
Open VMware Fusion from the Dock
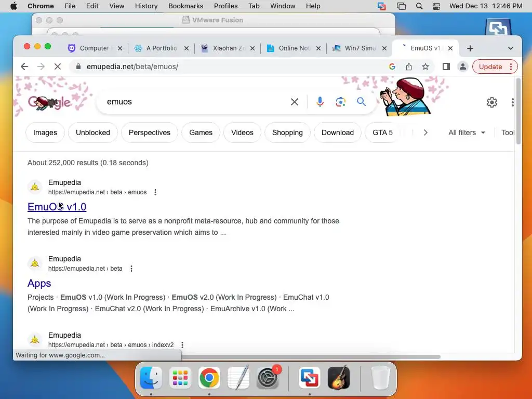[x=310, y=378]
